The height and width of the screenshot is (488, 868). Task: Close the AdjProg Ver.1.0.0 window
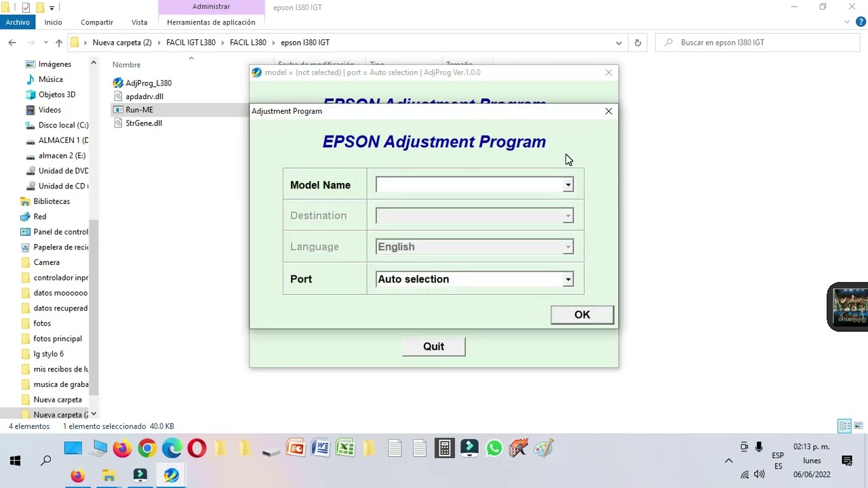click(608, 73)
